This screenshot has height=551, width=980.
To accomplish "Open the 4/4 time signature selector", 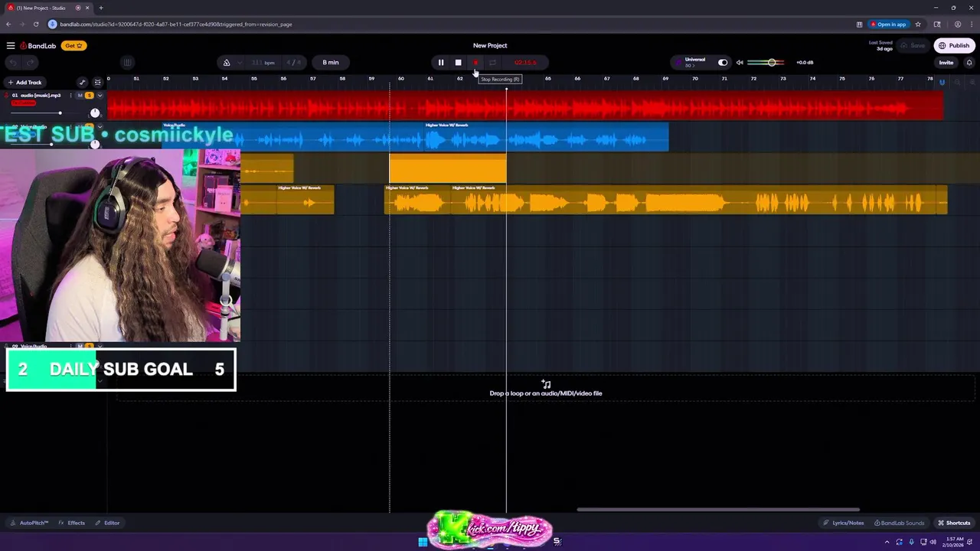I will pyautogui.click(x=293, y=63).
